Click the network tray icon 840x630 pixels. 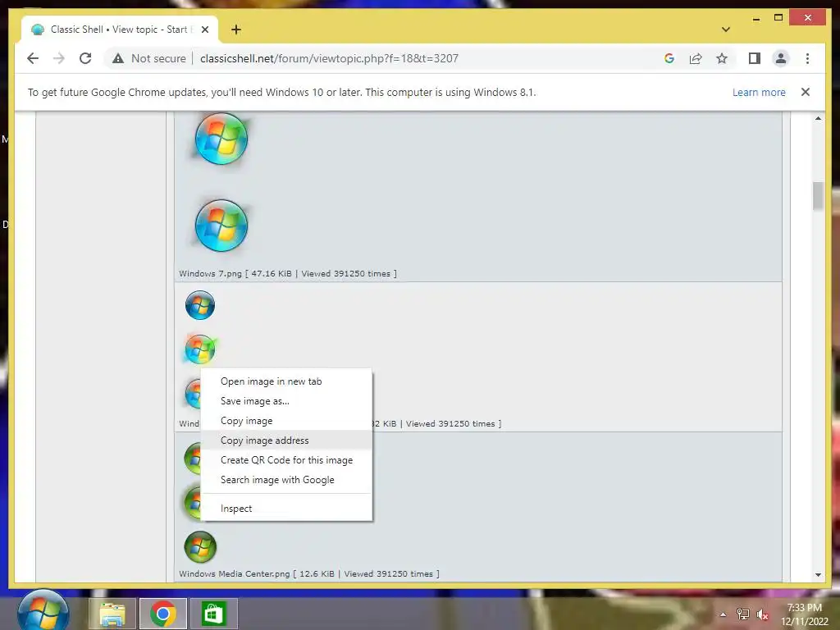pos(743,614)
